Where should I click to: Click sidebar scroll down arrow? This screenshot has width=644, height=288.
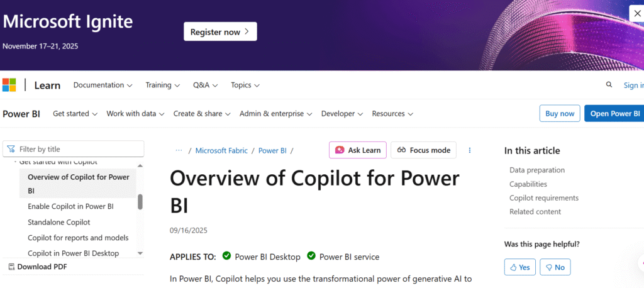click(x=140, y=253)
